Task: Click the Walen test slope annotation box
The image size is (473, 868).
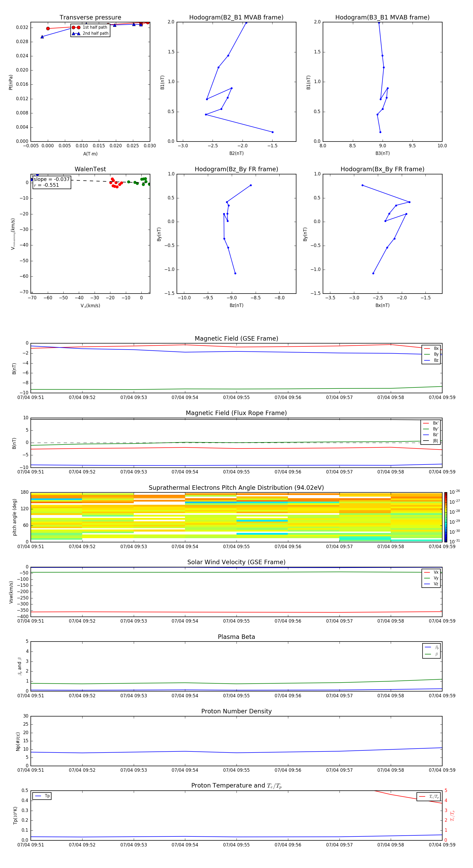Action: (x=52, y=182)
